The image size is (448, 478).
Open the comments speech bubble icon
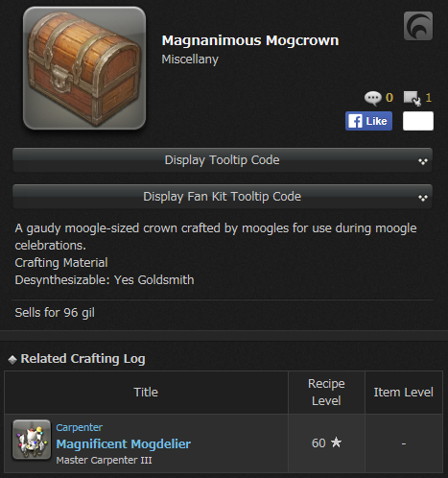click(x=373, y=98)
